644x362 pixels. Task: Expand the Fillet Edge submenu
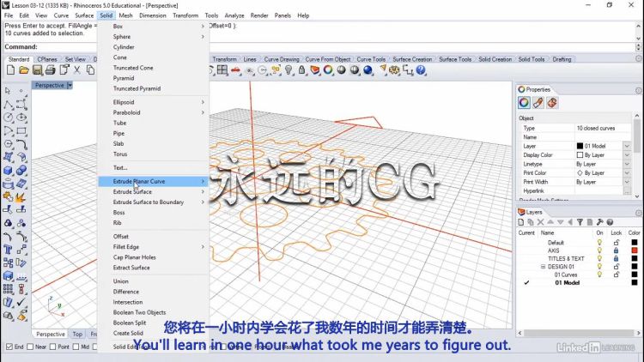coord(154,247)
